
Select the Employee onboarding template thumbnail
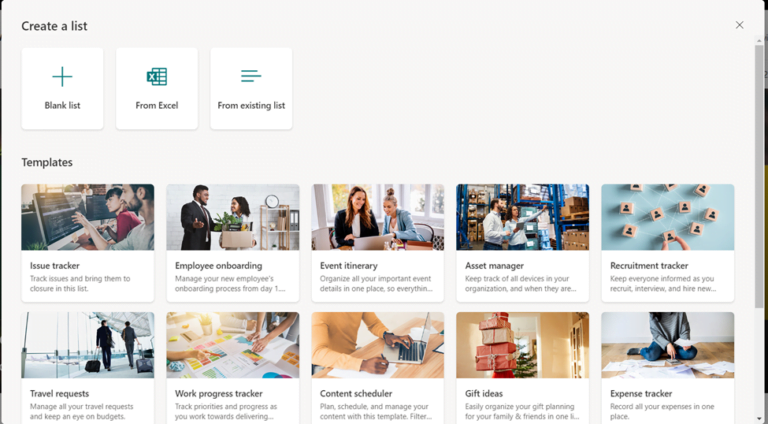click(x=233, y=217)
